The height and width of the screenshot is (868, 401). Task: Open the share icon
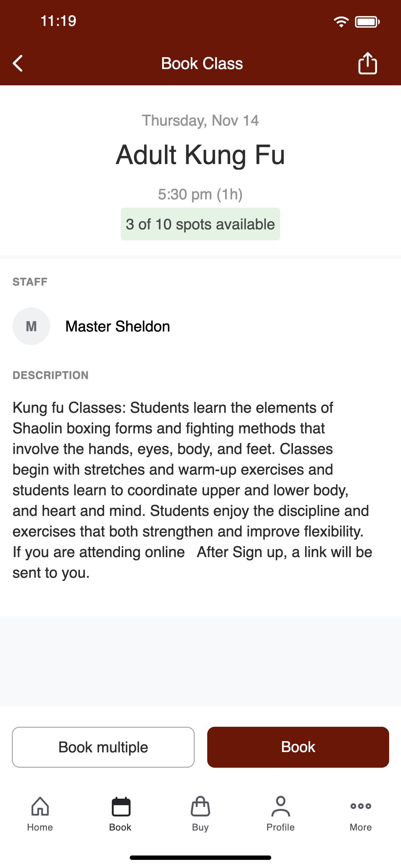coord(367,63)
